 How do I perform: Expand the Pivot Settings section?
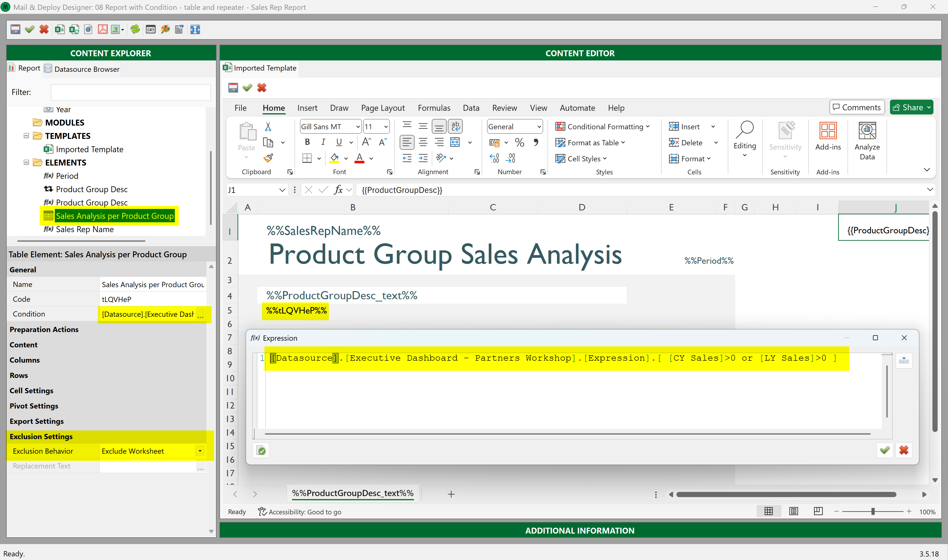[34, 406]
